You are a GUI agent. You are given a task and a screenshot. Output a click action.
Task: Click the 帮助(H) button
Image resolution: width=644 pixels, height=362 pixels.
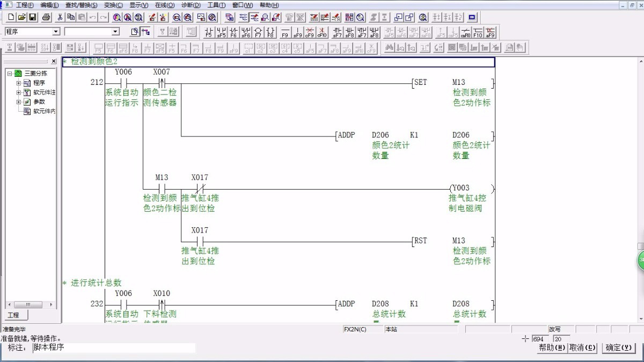[552, 347]
